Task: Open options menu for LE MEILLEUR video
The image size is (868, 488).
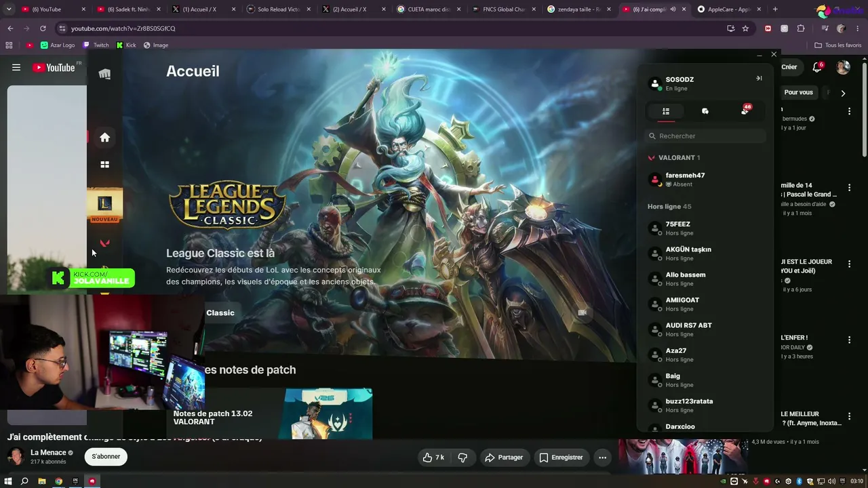Action: click(x=849, y=415)
